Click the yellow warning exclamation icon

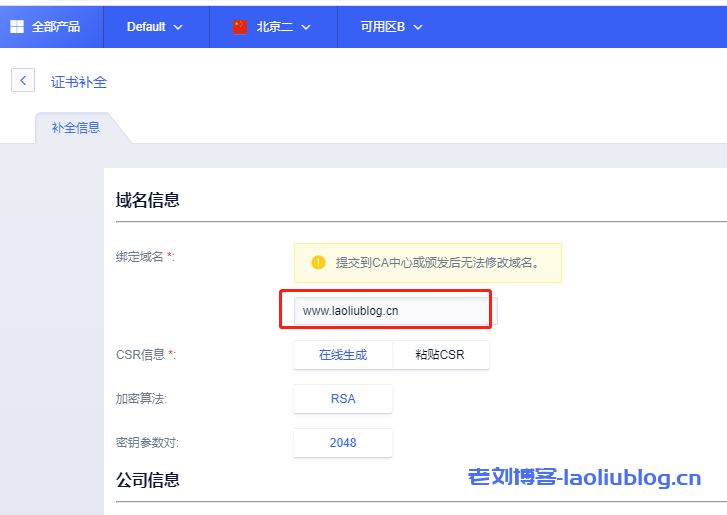(318, 263)
